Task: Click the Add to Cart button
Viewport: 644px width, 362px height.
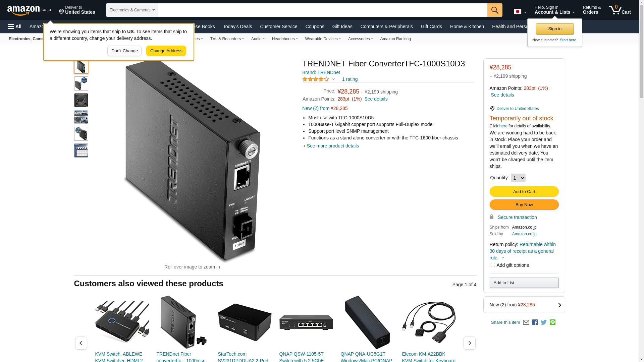Action: pos(524,192)
